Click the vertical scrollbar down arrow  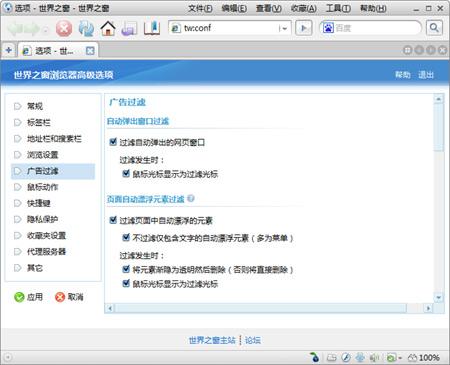[x=439, y=297]
